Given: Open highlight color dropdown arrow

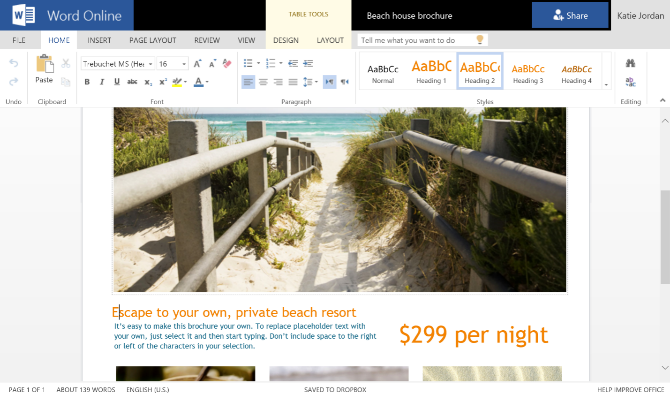Looking at the screenshot, I should click(185, 82).
